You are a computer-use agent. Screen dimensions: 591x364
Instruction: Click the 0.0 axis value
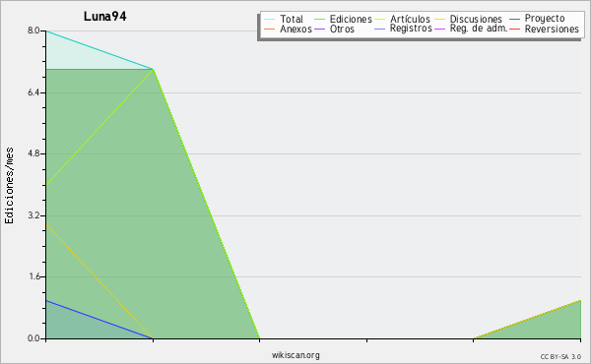pyautogui.click(x=33, y=338)
